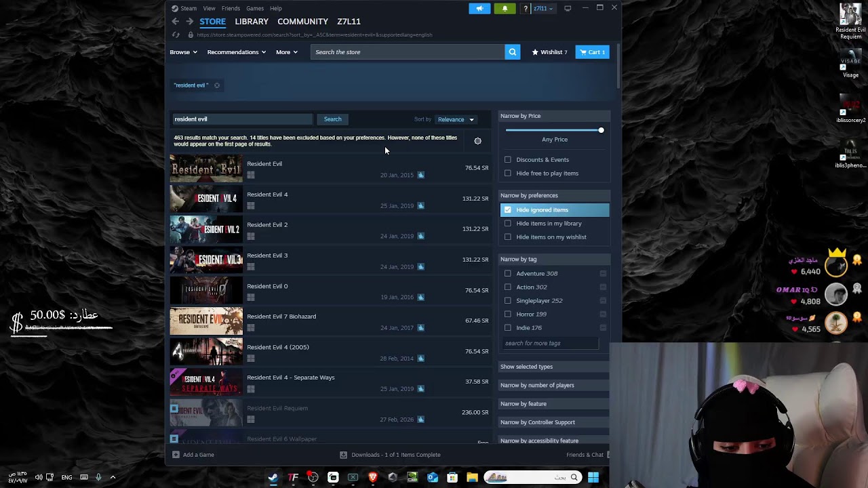Open the Friends menu

tap(231, 8)
